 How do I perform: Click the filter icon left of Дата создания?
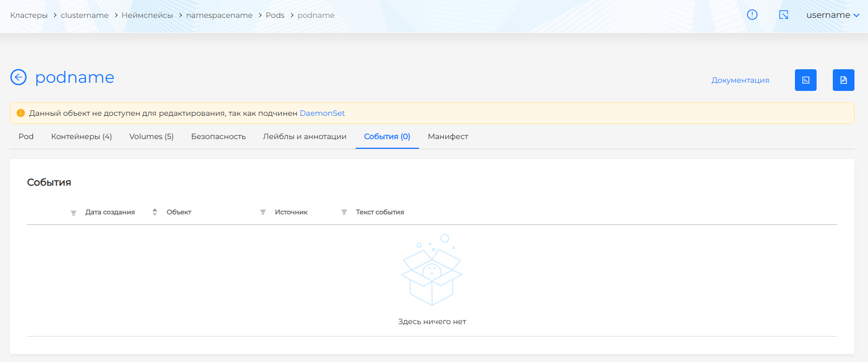pyautogui.click(x=74, y=213)
